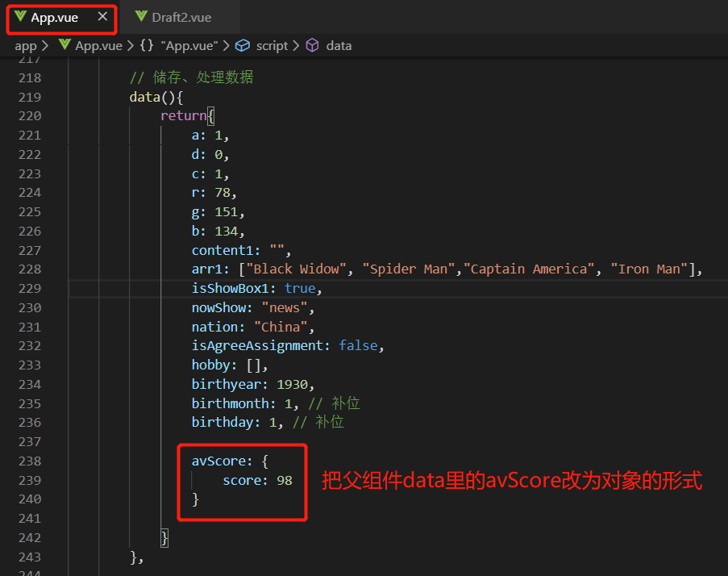The image size is (728, 576).
Task: Click the "news" string value
Action: (x=284, y=307)
